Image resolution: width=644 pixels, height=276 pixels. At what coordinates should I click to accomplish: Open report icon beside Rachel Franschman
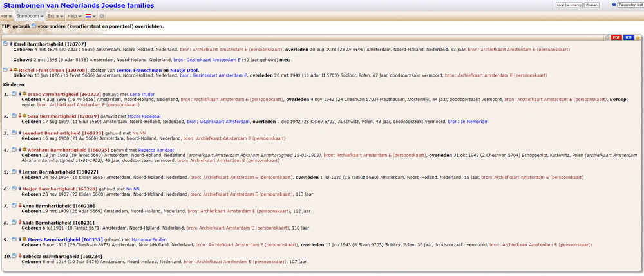pyautogui.click(x=5, y=70)
